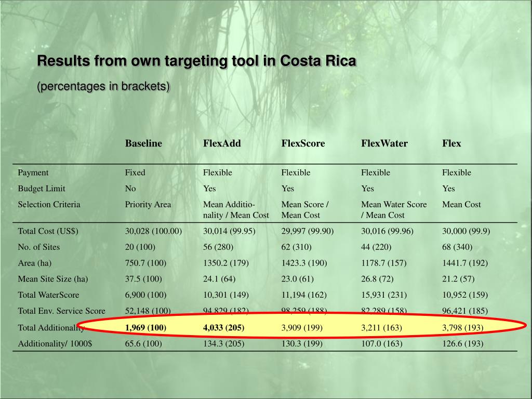This screenshot has height=399, width=532.
Task: Click the bold 1,969 (100) baseline additionality
Action: [x=145, y=328]
